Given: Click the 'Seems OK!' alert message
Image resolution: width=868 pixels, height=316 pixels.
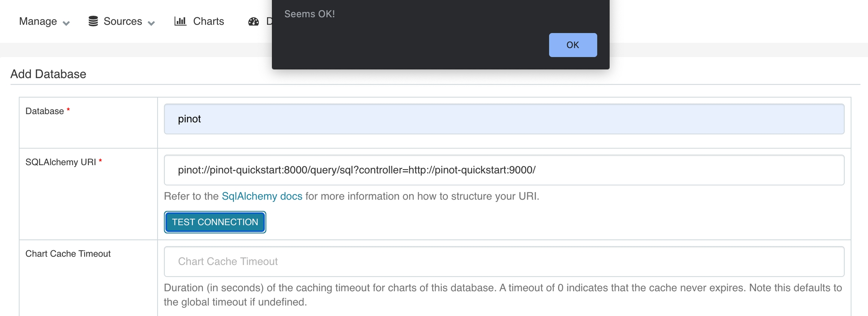Looking at the screenshot, I should tap(309, 14).
